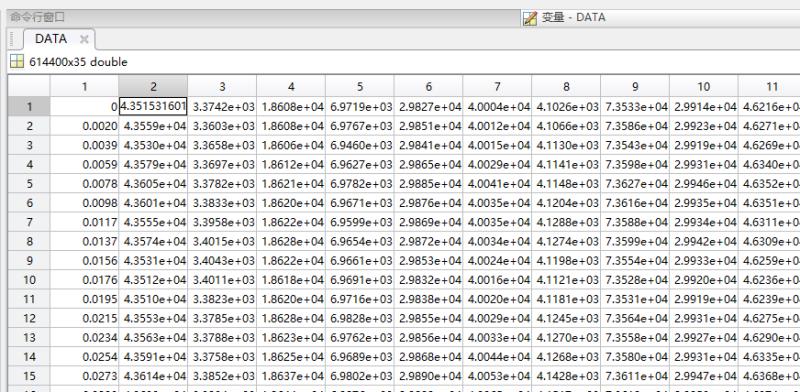Click the variable editor pencil icon
Viewport: 800px width, 392px height.
tap(530, 18)
